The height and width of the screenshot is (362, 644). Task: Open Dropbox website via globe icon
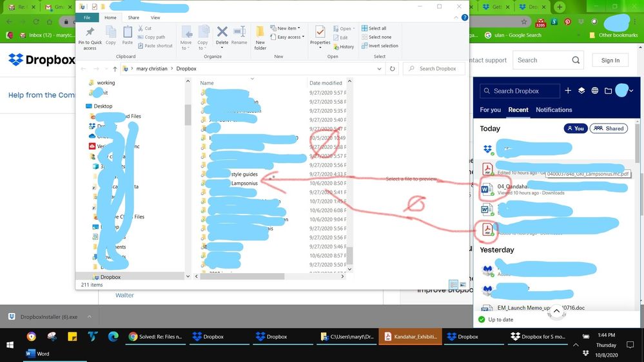pos(595,91)
